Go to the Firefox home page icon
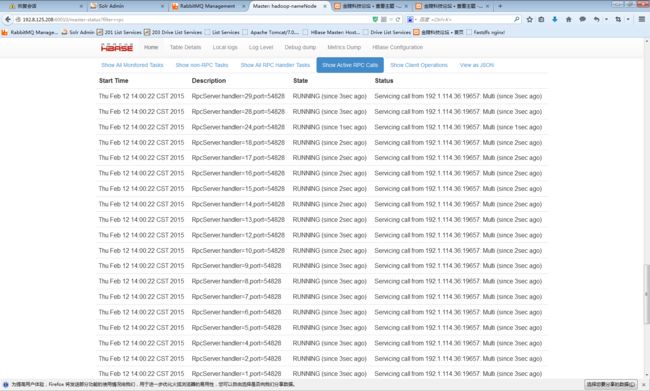Viewport: 650px width, 391px height. pos(568,19)
